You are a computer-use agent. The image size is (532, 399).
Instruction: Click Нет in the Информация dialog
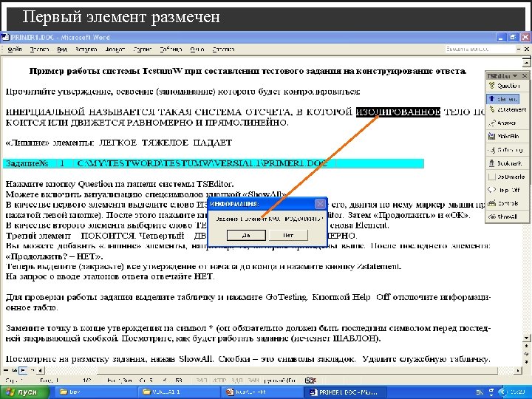click(x=288, y=235)
